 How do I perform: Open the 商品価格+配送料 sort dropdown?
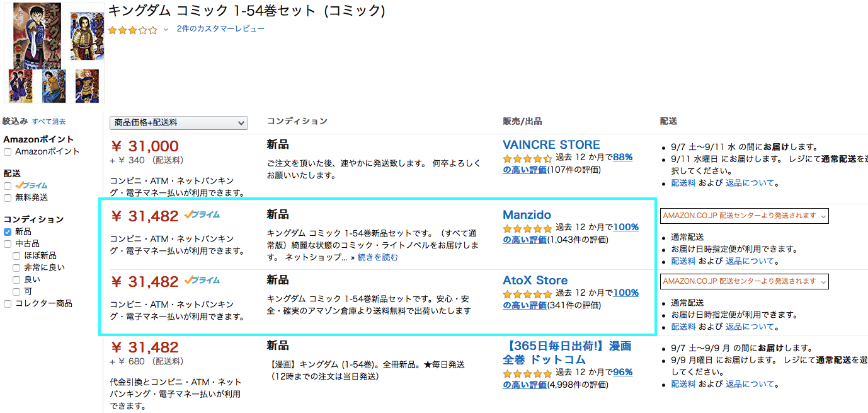pos(179,123)
